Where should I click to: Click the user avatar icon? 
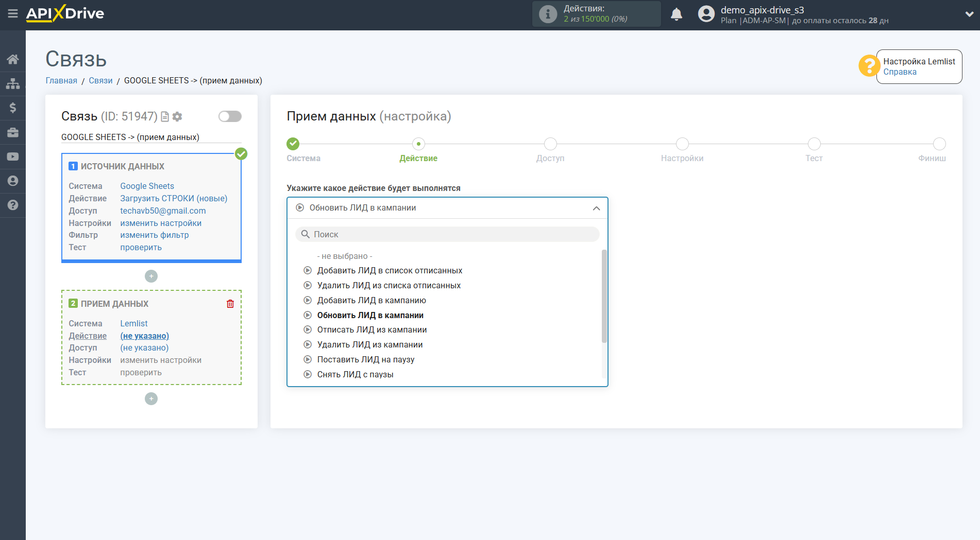pos(706,14)
